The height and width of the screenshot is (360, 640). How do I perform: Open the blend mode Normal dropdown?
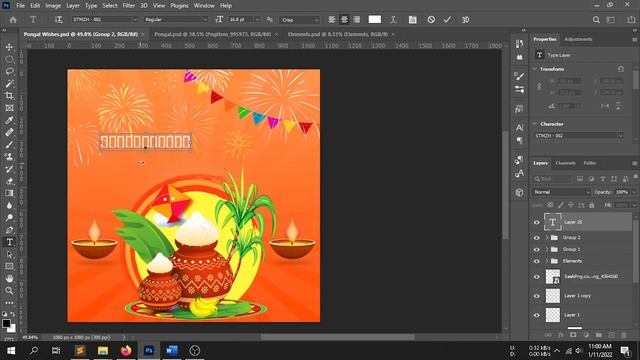point(561,192)
